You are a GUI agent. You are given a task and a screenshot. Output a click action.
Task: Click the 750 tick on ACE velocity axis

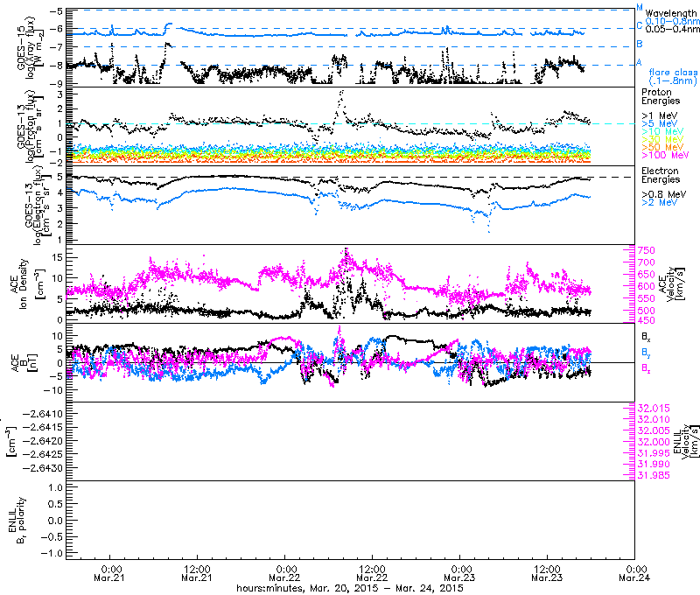pyautogui.click(x=647, y=250)
